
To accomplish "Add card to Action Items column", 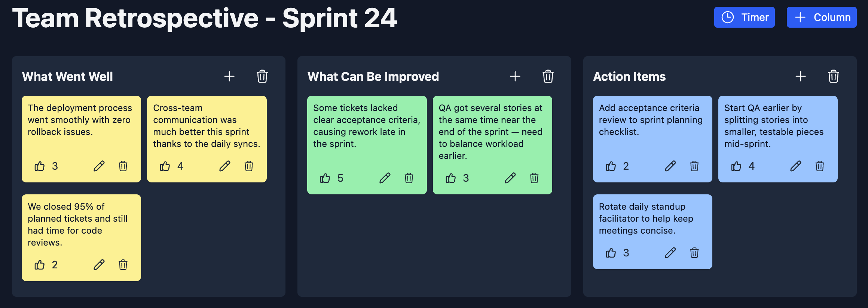I will pyautogui.click(x=801, y=77).
